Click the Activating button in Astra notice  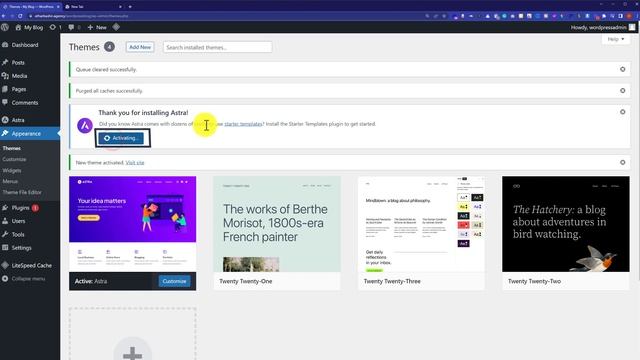[x=121, y=138]
